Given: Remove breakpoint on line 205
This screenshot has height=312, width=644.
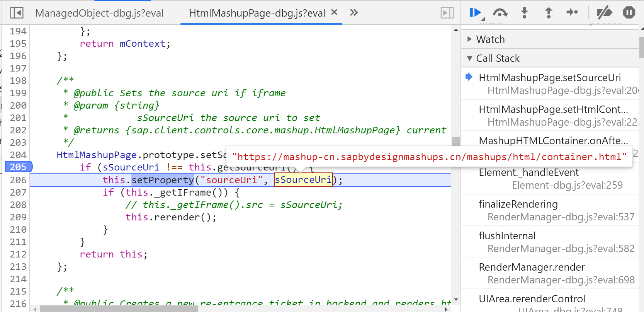Looking at the screenshot, I should pos(18,167).
